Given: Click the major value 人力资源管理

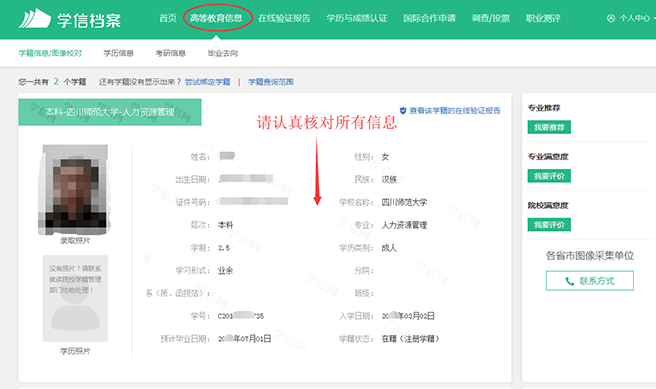Looking at the screenshot, I should point(404,225).
